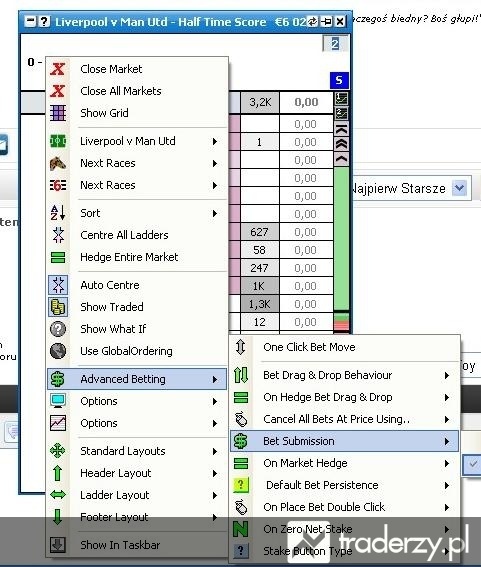Click the mouse icon for Cancel All Bets At Price

[x=241, y=419]
